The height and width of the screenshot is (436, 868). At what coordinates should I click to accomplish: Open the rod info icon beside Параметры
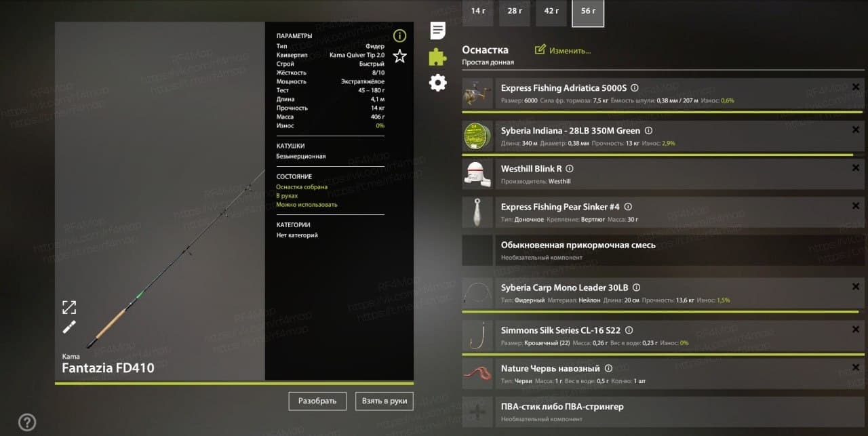399,36
